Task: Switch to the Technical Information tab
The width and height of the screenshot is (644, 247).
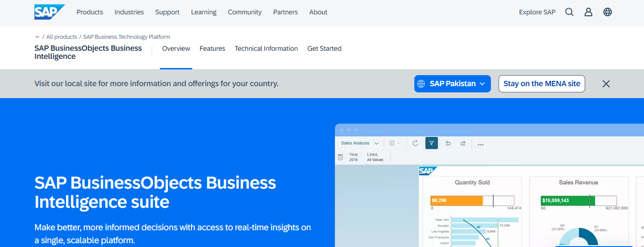Action: pos(266,48)
